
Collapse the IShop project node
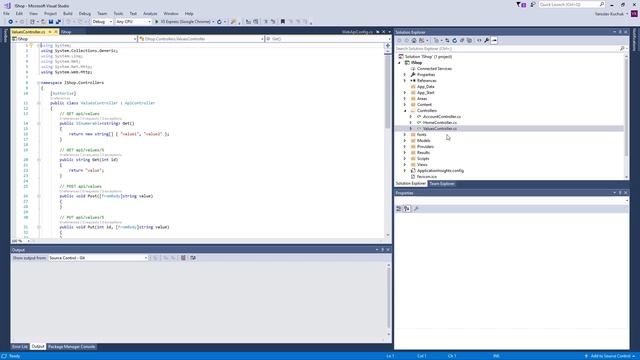point(400,63)
